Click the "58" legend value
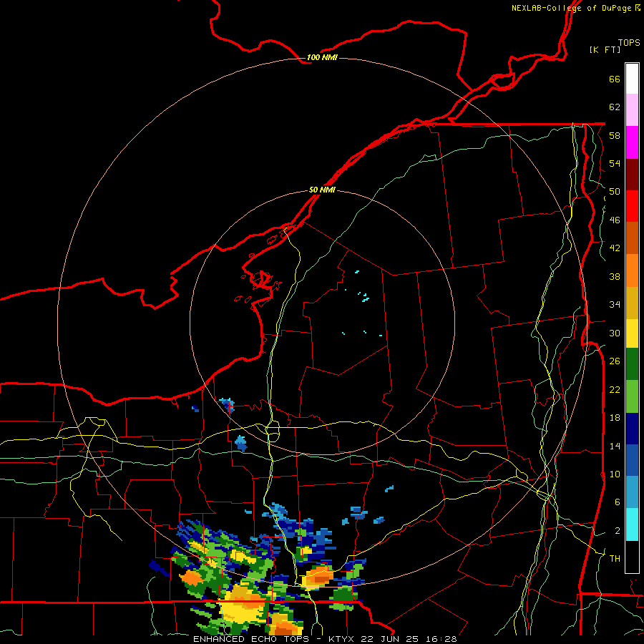 click(x=615, y=135)
